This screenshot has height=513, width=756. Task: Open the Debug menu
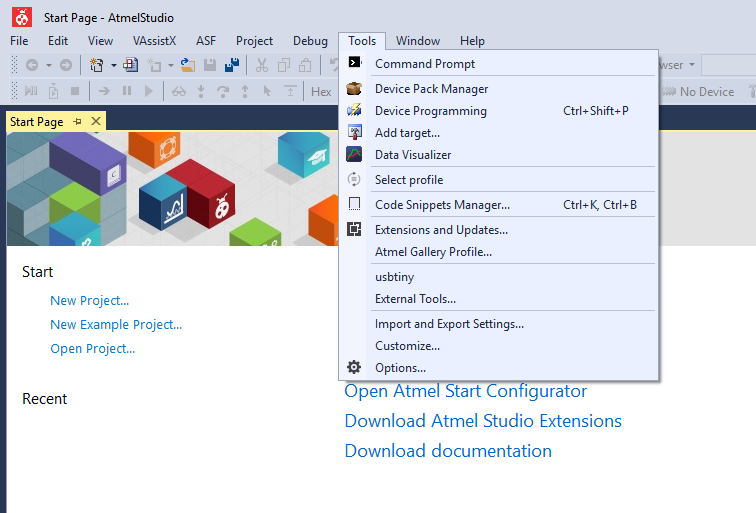tap(310, 41)
